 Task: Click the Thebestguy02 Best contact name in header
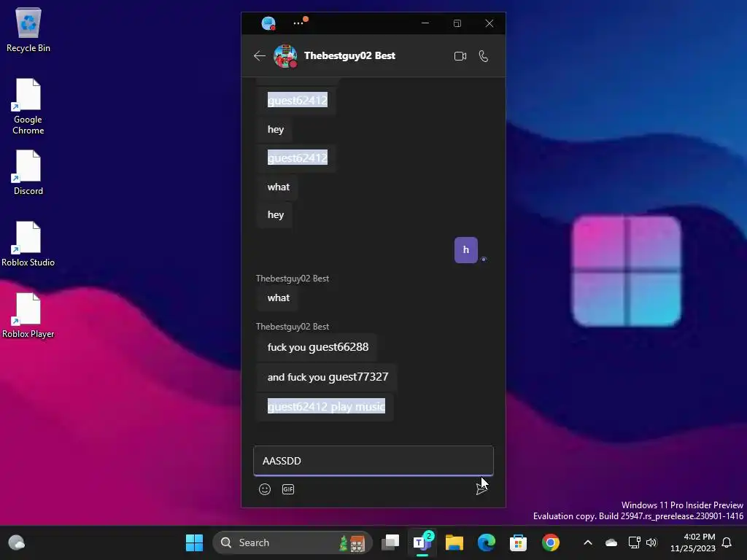coord(349,55)
